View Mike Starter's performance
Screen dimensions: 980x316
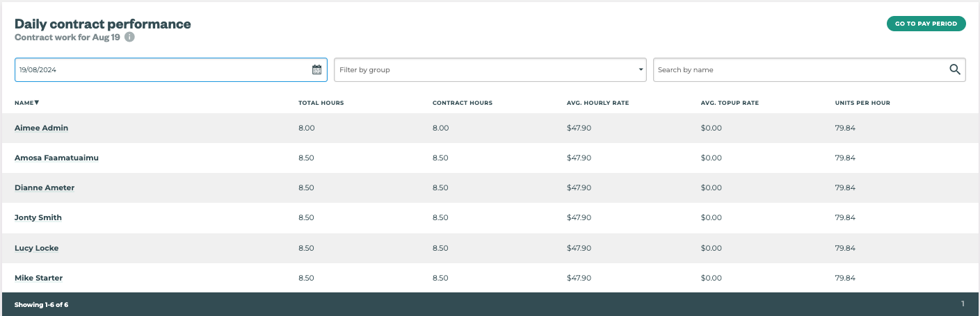[x=39, y=278]
